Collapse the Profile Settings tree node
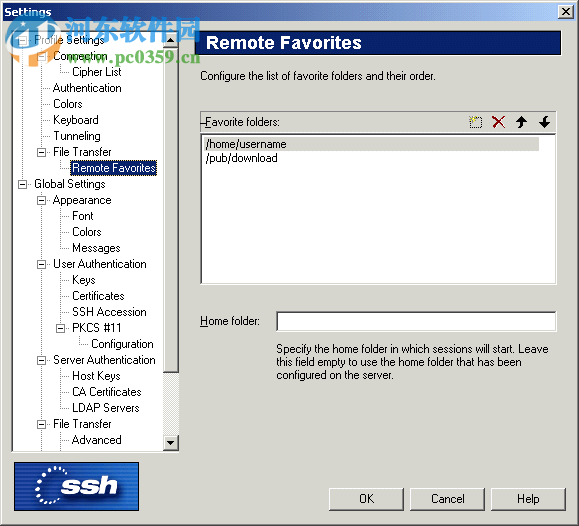Viewport: 579px width, 526px height. [x=23, y=40]
